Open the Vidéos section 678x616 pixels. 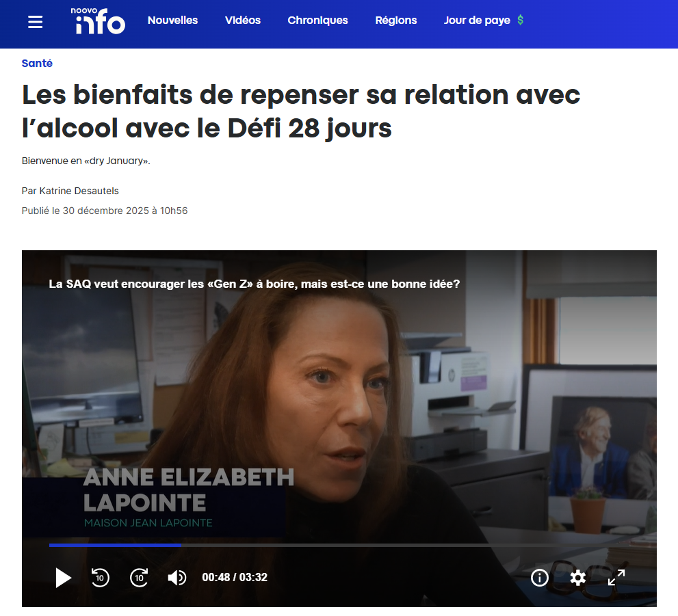(243, 21)
